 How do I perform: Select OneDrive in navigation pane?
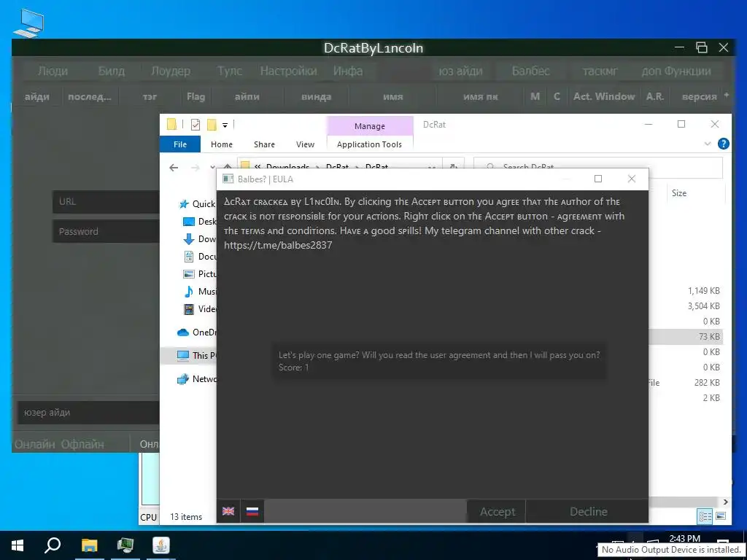point(197,332)
